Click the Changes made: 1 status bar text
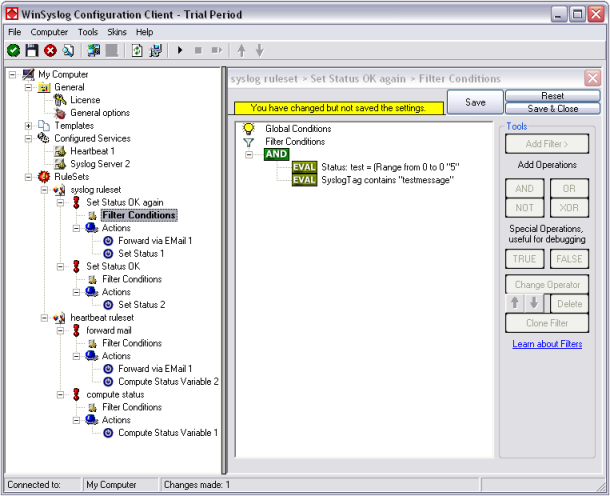The image size is (610, 496). coord(197,485)
